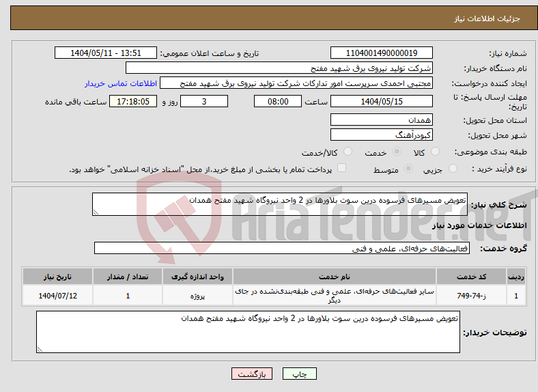Click the چاپ (print) button
This screenshot has width=538, height=392.
pos(299,374)
